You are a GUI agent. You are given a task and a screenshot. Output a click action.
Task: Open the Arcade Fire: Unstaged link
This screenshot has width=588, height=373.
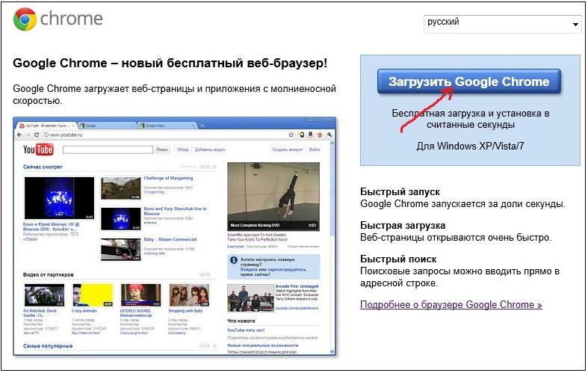click(297, 286)
